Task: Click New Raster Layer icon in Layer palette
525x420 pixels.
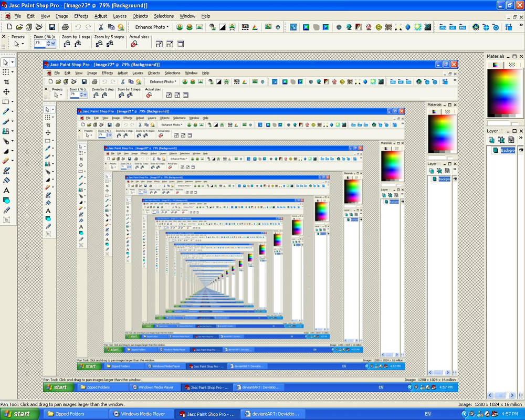Action: (x=491, y=140)
